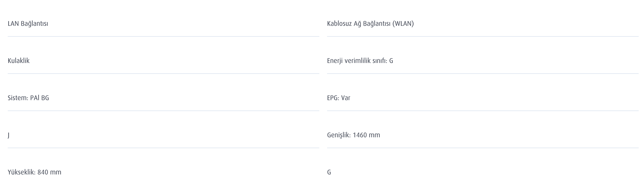Click the EPG label text

[x=333, y=98]
